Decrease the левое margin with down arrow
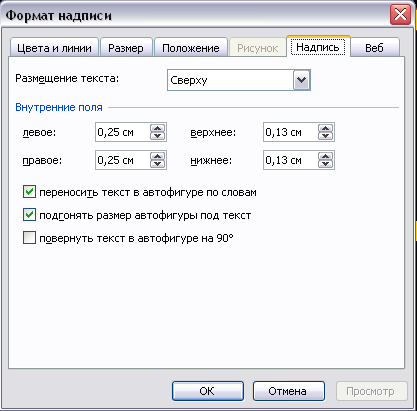The image size is (417, 411). [157, 136]
